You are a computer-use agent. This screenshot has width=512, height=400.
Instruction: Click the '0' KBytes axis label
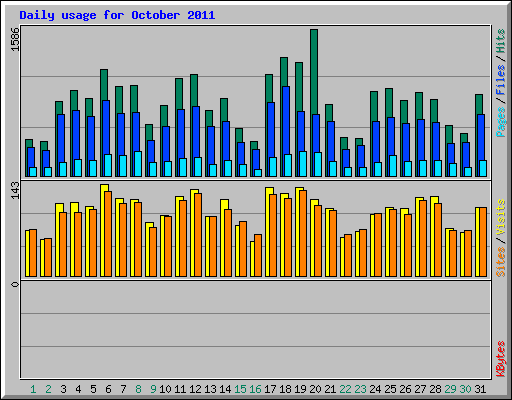[x=15, y=284]
